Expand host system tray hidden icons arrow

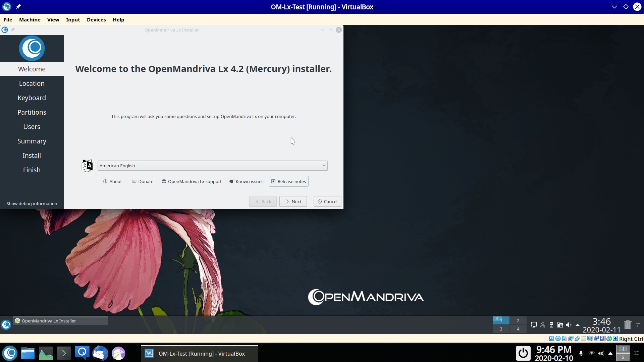pos(610,353)
